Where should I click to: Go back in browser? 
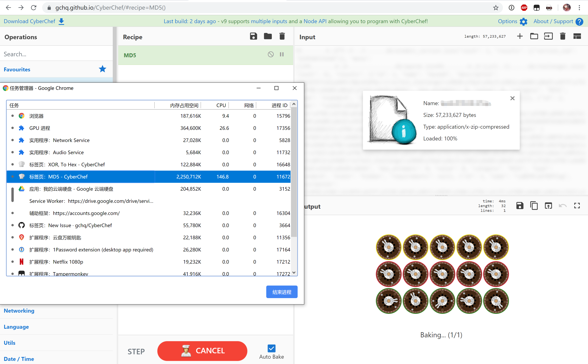8,8
